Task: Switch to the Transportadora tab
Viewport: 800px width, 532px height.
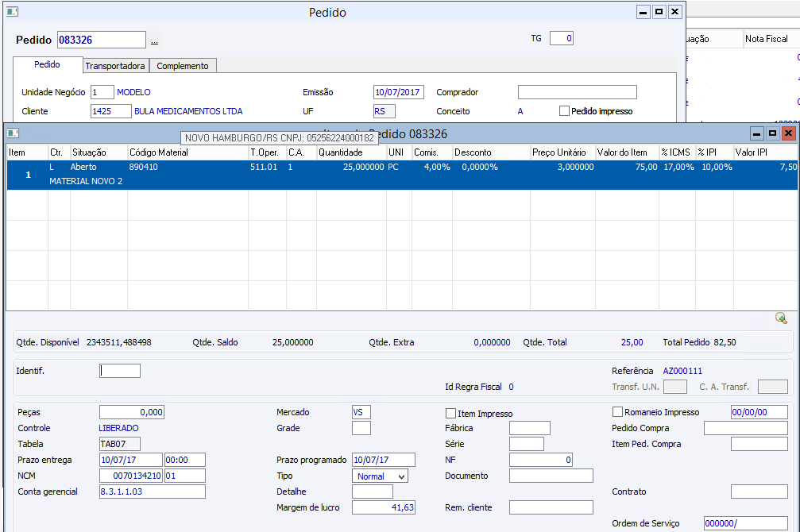Action: [x=115, y=66]
